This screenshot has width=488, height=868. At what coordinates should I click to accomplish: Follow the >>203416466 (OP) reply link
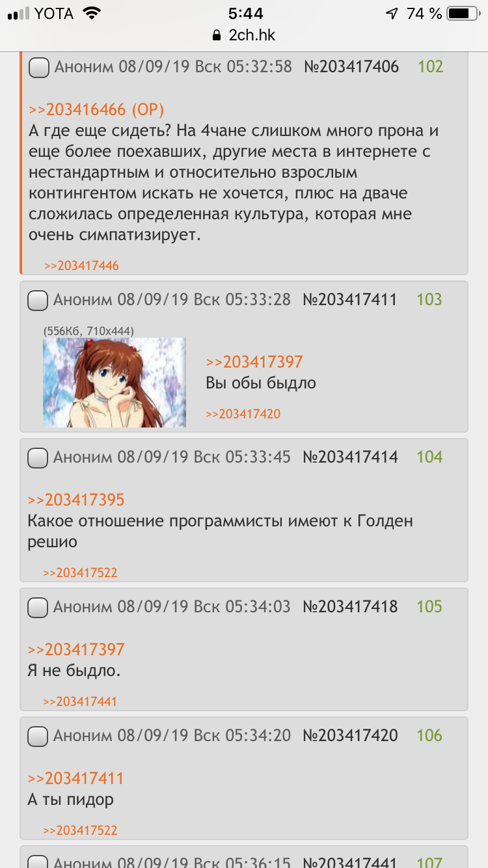pos(96,109)
